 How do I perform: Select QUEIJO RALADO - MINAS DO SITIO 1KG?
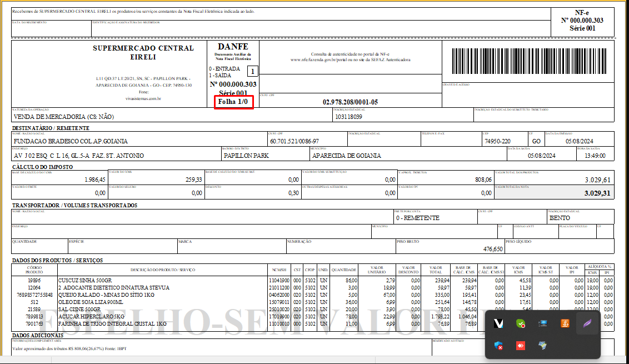[106, 295]
